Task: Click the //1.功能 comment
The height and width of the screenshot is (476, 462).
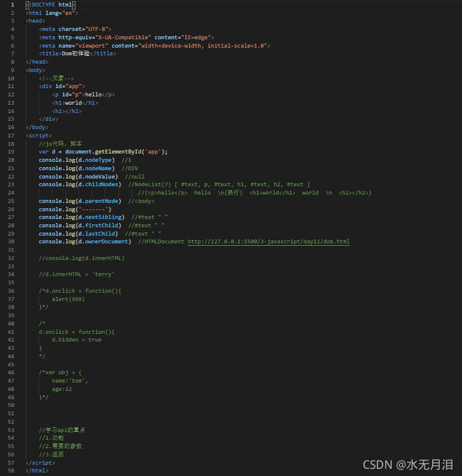Action: click(51, 438)
